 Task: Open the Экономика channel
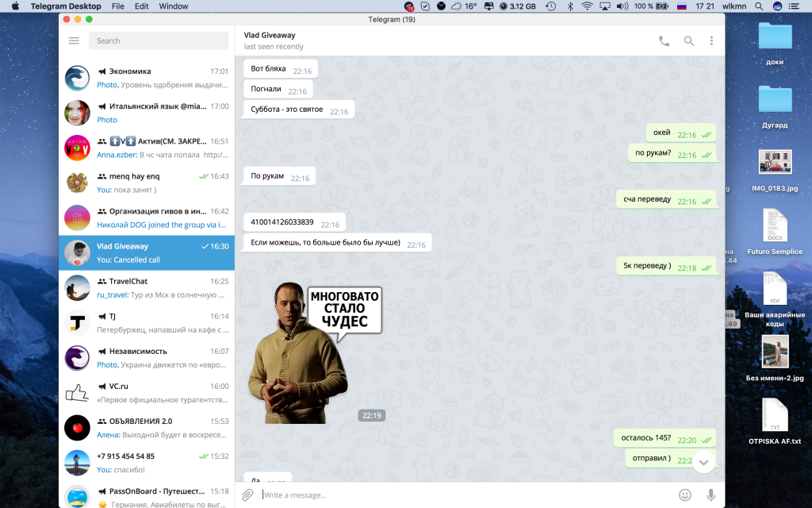(147, 78)
